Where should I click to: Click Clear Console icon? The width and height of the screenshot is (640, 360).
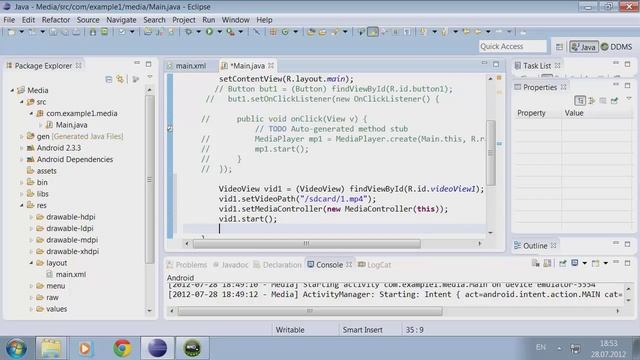tap(536, 263)
